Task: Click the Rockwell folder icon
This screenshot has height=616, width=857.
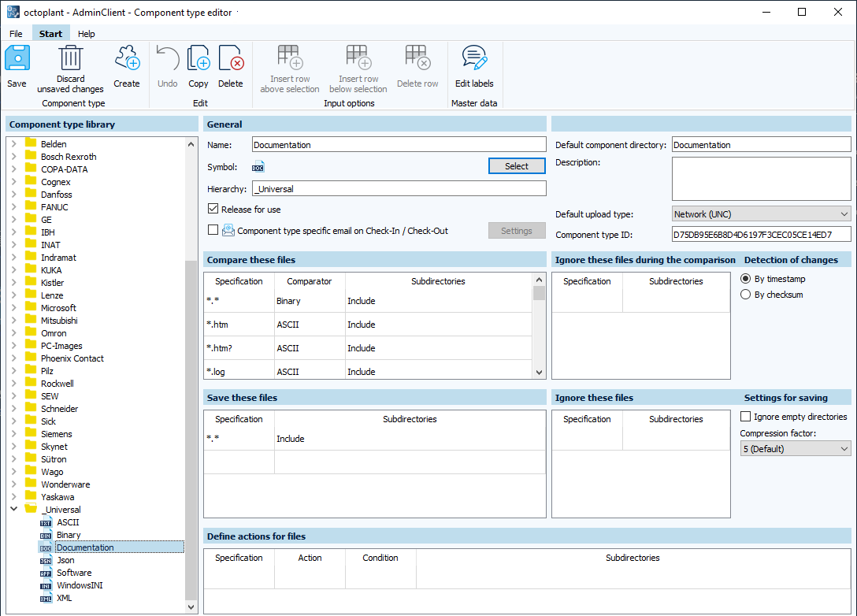Action: pos(31,383)
